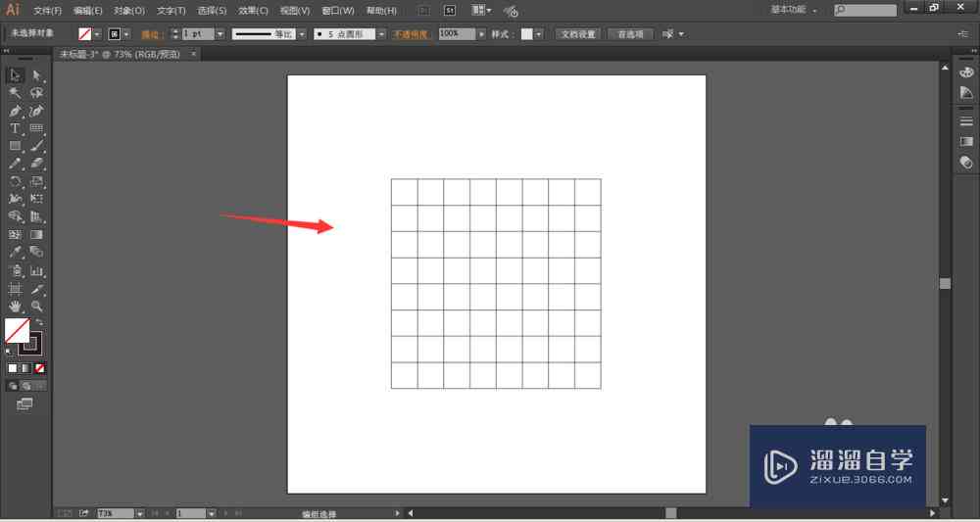This screenshot has width=980, height=522.
Task: Select the Mesh tool
Action: (x=15, y=235)
